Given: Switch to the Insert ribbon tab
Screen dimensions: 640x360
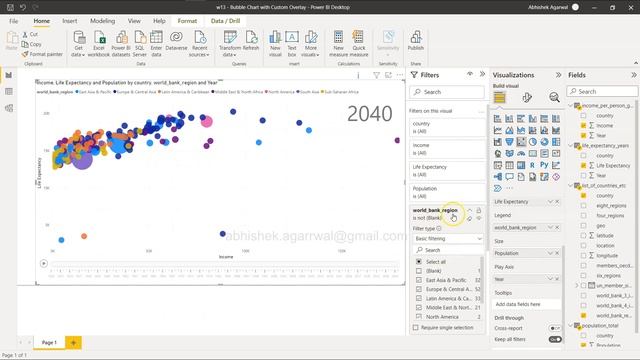Looking at the screenshot, I should coord(69,21).
